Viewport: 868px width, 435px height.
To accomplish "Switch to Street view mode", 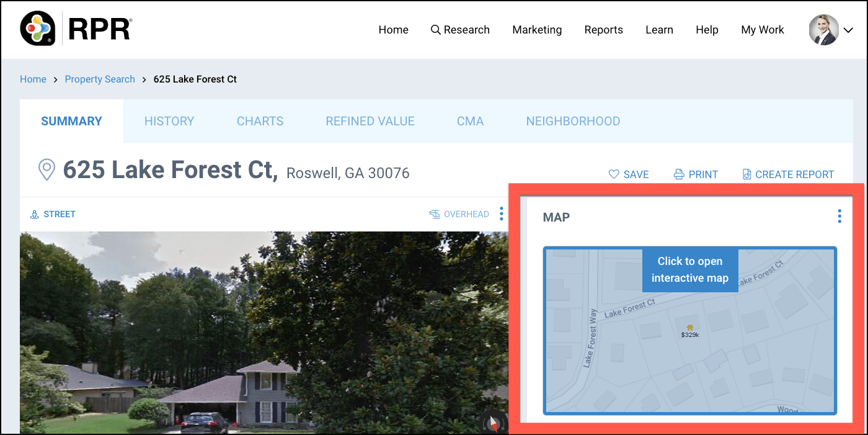I will point(53,214).
